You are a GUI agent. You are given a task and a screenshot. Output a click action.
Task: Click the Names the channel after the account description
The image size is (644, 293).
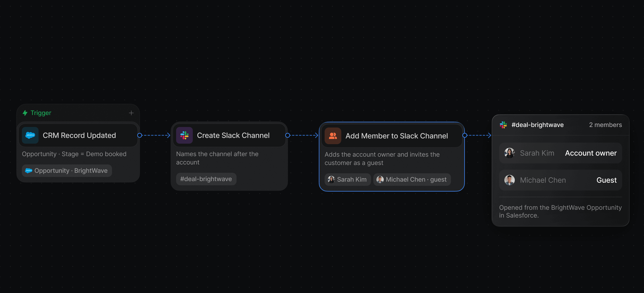(x=217, y=158)
